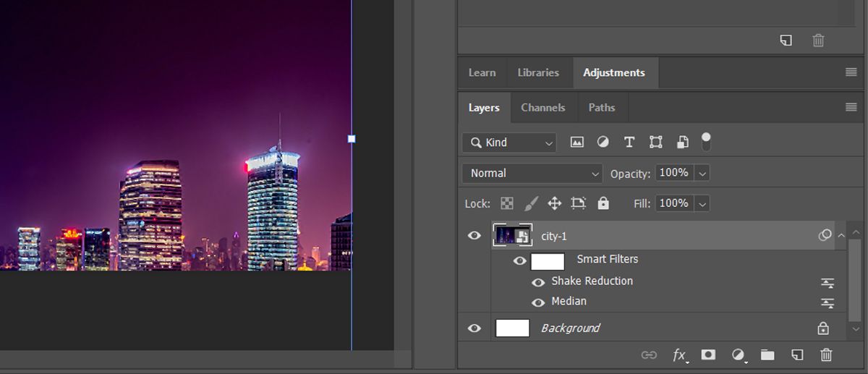Click the Opacity 100% value field
This screenshot has height=374, width=868.
point(674,173)
